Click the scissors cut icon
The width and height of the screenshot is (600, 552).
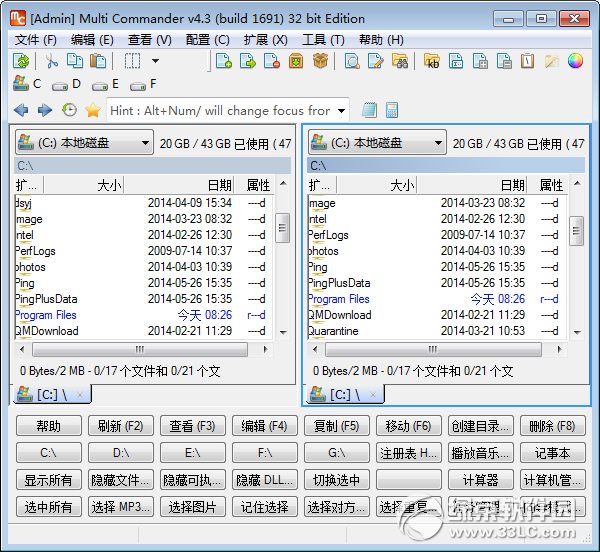click(x=52, y=61)
